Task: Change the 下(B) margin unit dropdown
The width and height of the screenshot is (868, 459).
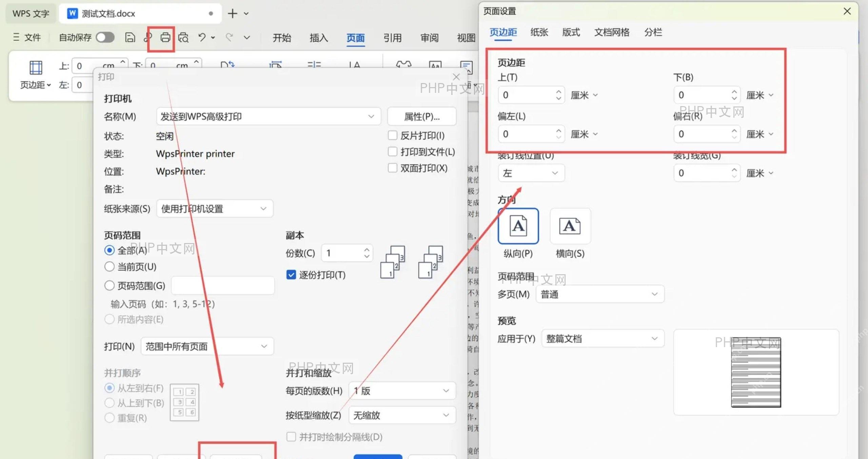Action: 760,95
